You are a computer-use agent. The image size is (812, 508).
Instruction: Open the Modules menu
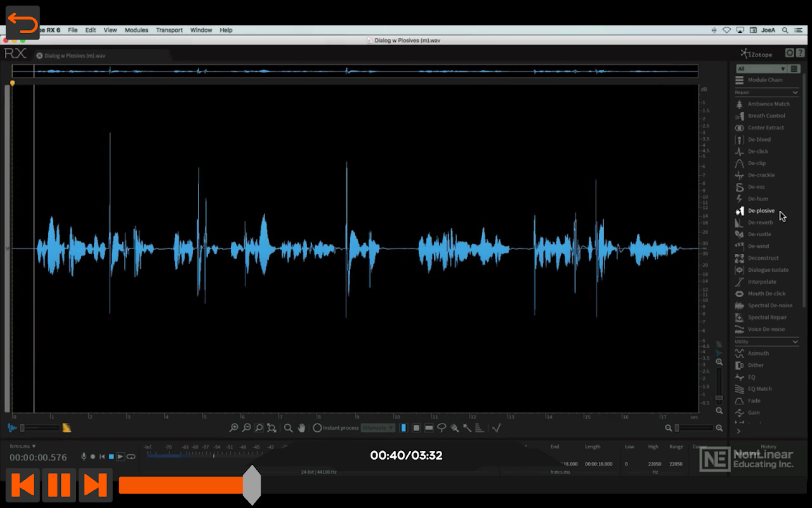tap(136, 30)
